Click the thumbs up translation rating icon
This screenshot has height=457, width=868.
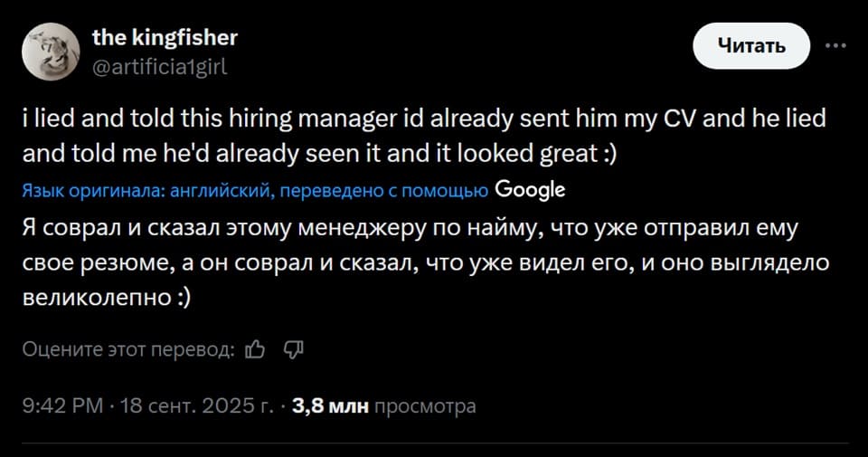coord(255,349)
